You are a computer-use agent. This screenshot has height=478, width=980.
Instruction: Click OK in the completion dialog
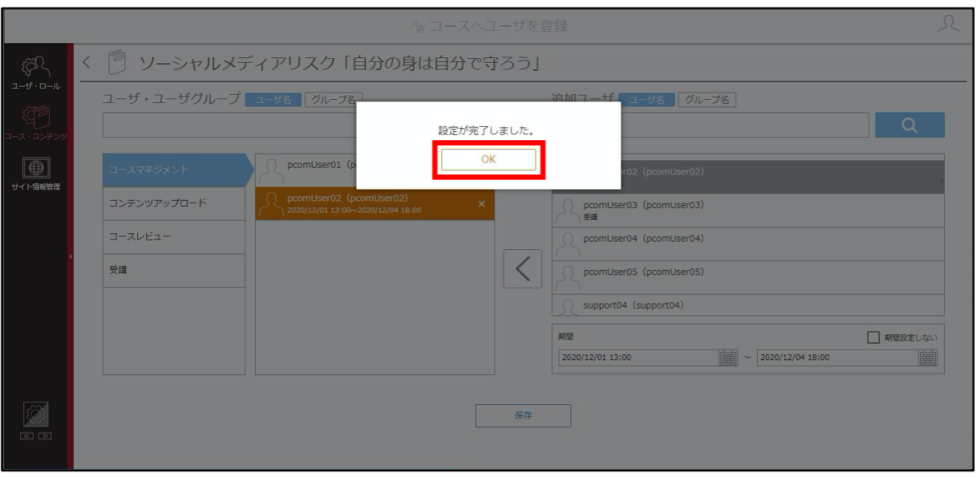488,160
